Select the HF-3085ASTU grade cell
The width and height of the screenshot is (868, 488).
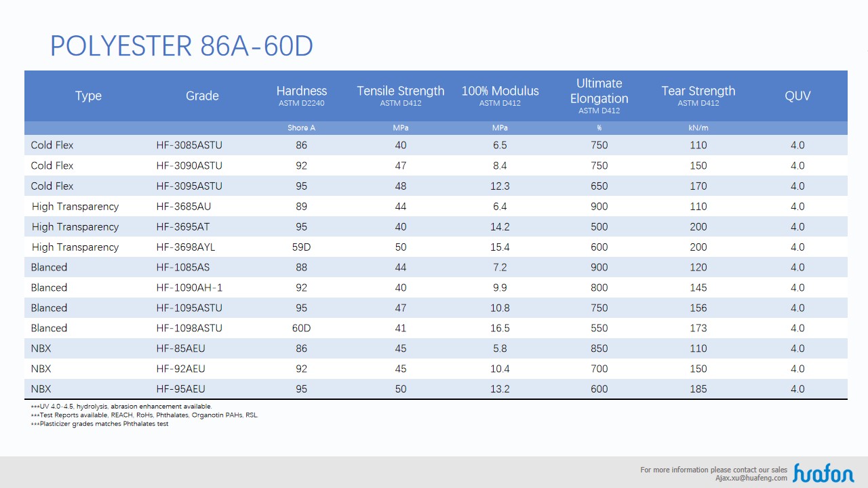pos(189,145)
